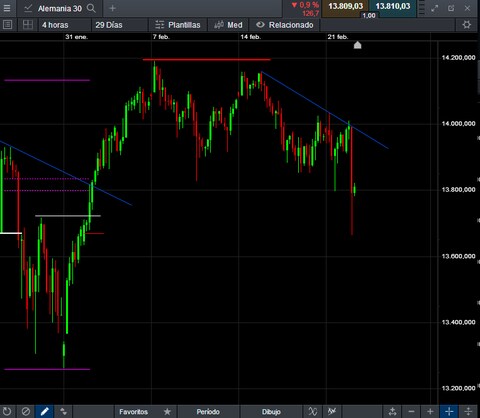Open the Med price type selector
Screen dimensions: 480x418
[x=228, y=25]
